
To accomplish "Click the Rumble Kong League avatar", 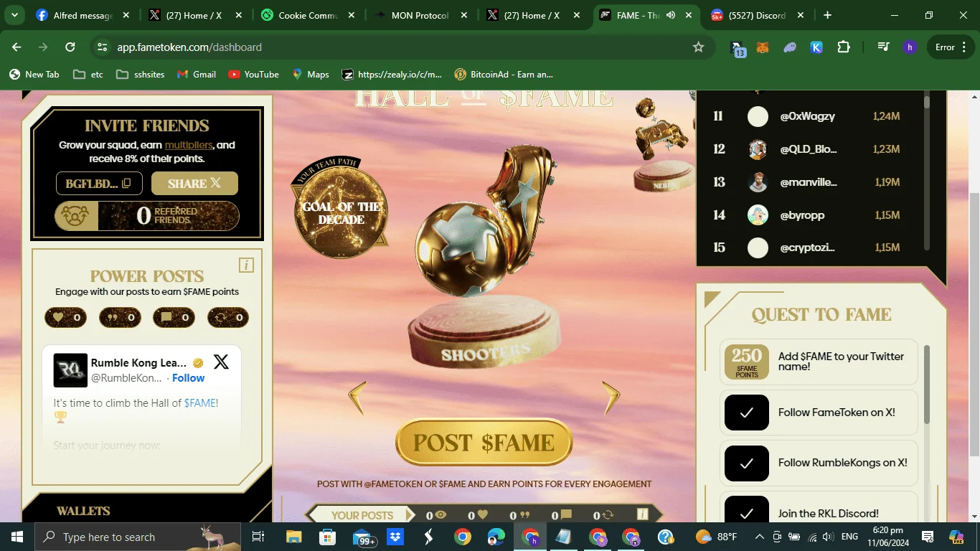I will tap(70, 370).
